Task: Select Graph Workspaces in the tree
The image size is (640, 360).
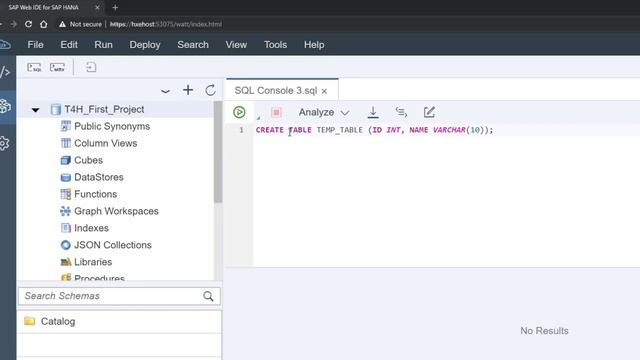Action: click(x=116, y=211)
